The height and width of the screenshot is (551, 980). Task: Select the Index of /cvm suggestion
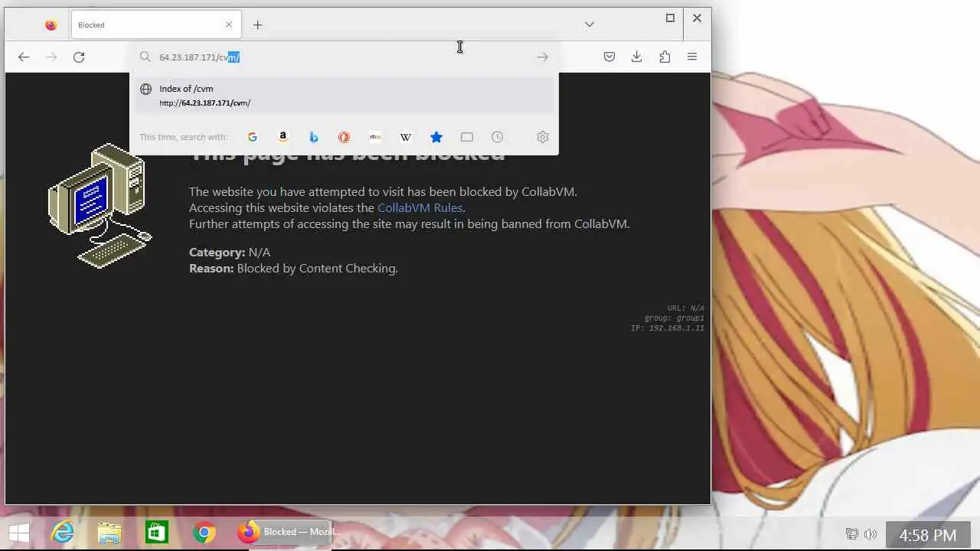tap(344, 96)
